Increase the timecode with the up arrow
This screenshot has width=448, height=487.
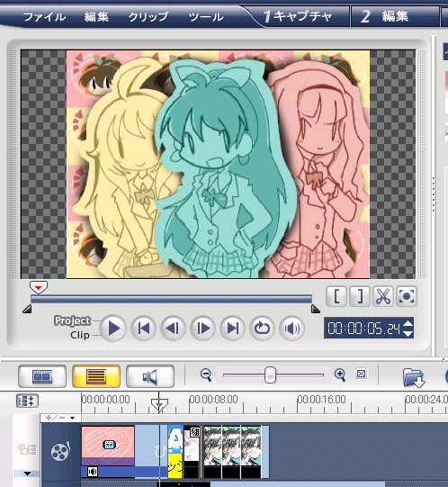click(408, 323)
